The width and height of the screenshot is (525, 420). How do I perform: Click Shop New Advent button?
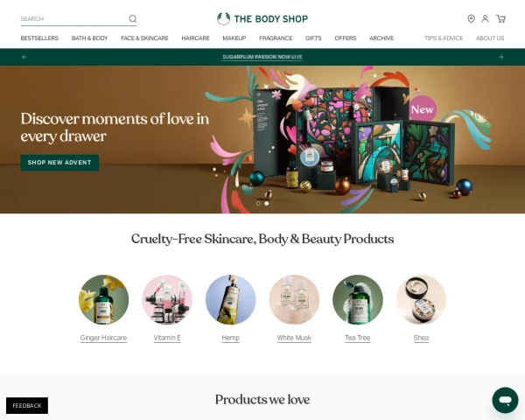(59, 163)
